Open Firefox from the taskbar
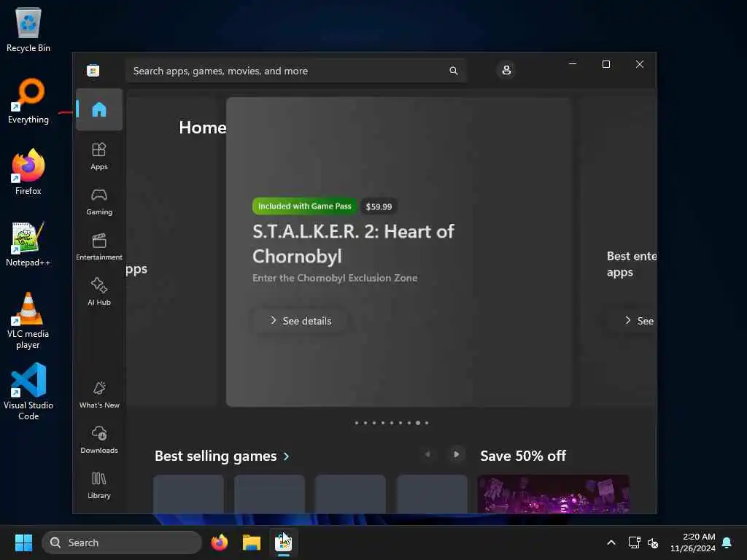 220,542
